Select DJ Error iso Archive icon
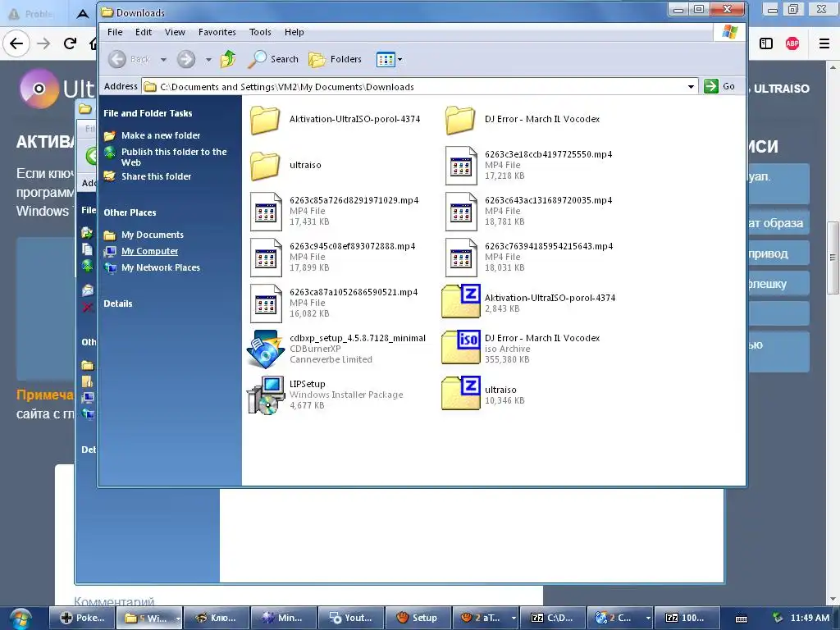Screen dimensions: 840x630 (461, 347)
